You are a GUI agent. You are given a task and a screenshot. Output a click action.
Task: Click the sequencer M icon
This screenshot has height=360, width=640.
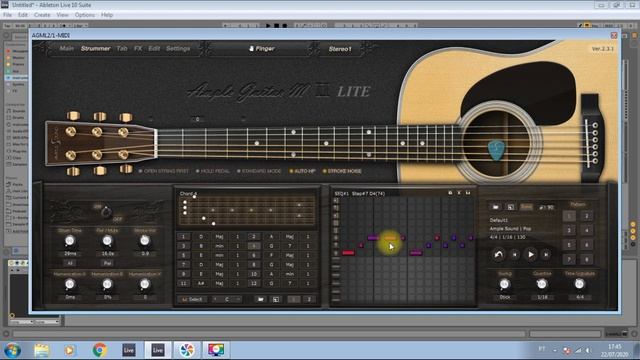click(x=468, y=193)
